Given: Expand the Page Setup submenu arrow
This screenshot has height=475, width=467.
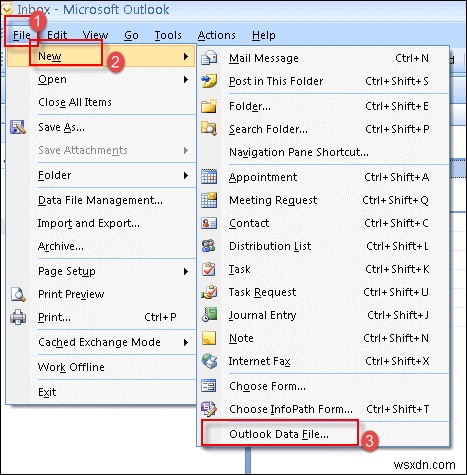Looking at the screenshot, I should pos(186,271).
